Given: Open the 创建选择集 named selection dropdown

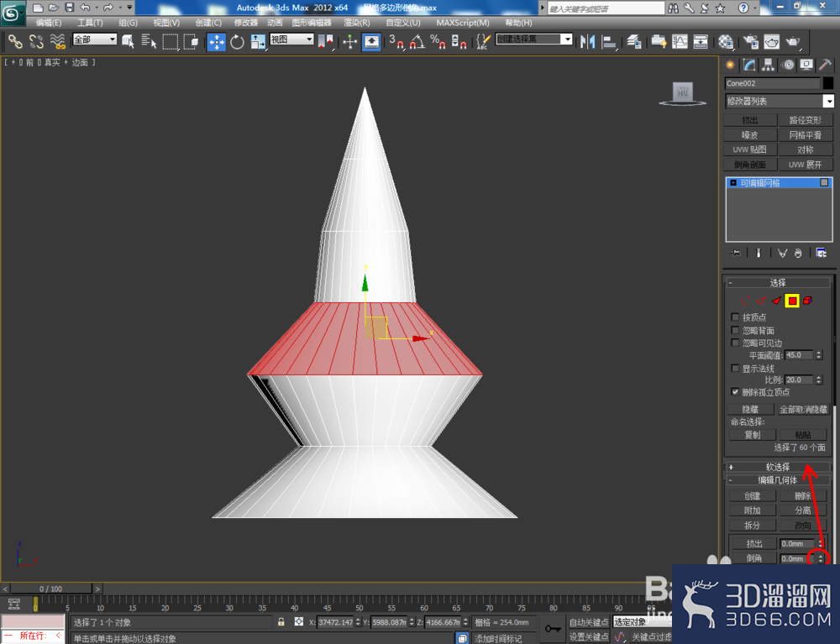Looking at the screenshot, I should click(x=533, y=39).
